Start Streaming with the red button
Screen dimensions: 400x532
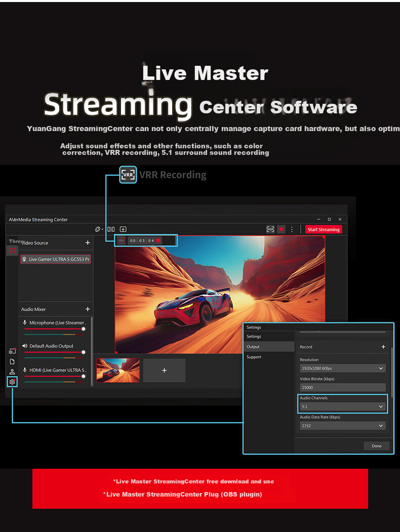[x=324, y=230]
